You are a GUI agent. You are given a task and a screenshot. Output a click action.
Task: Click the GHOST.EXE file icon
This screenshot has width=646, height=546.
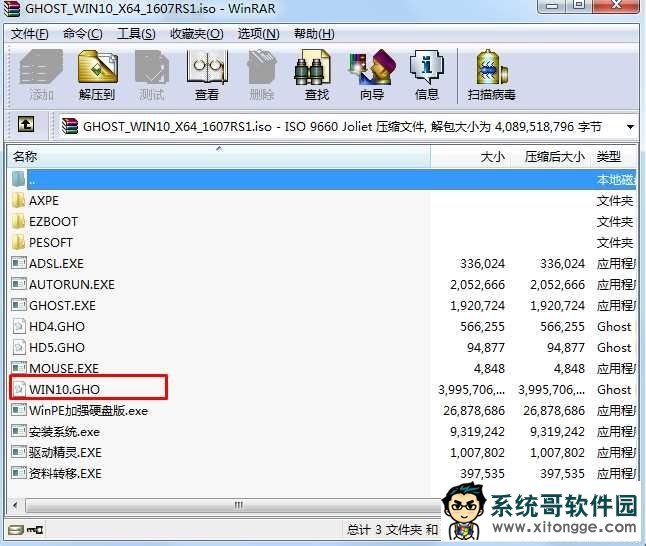19,305
